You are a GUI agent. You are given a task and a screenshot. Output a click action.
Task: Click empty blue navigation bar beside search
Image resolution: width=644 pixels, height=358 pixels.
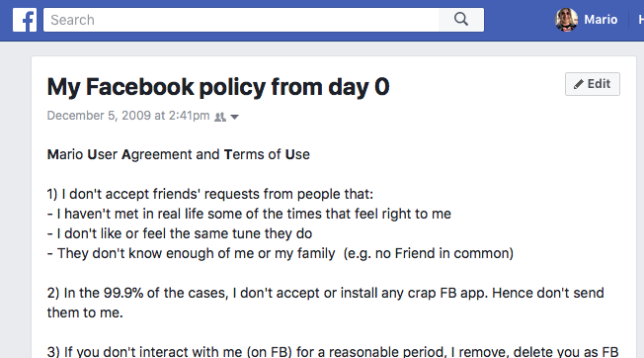pyautogui.click(x=520, y=20)
